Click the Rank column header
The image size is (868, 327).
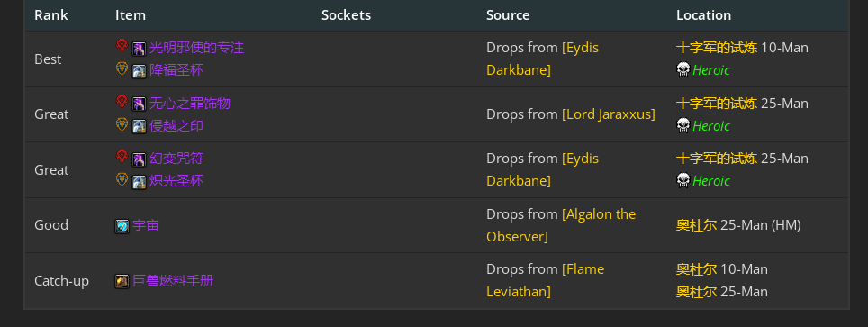coord(51,15)
